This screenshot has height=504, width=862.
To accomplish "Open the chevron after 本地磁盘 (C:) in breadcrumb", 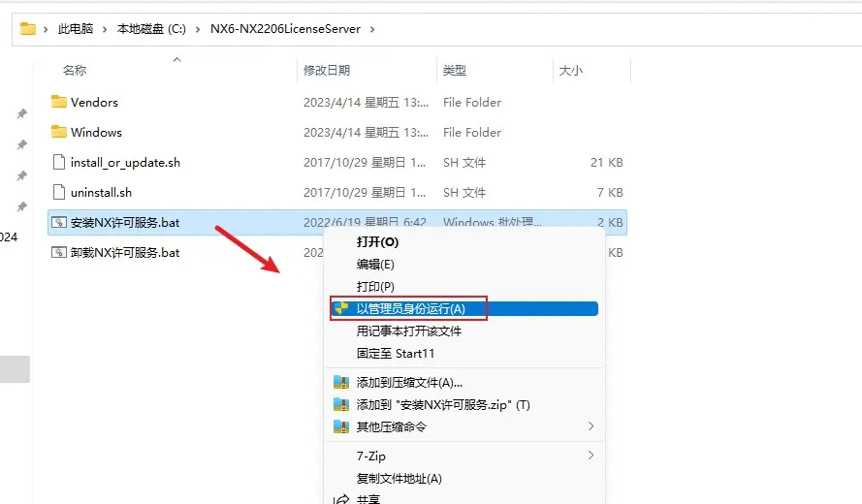I will (x=198, y=29).
